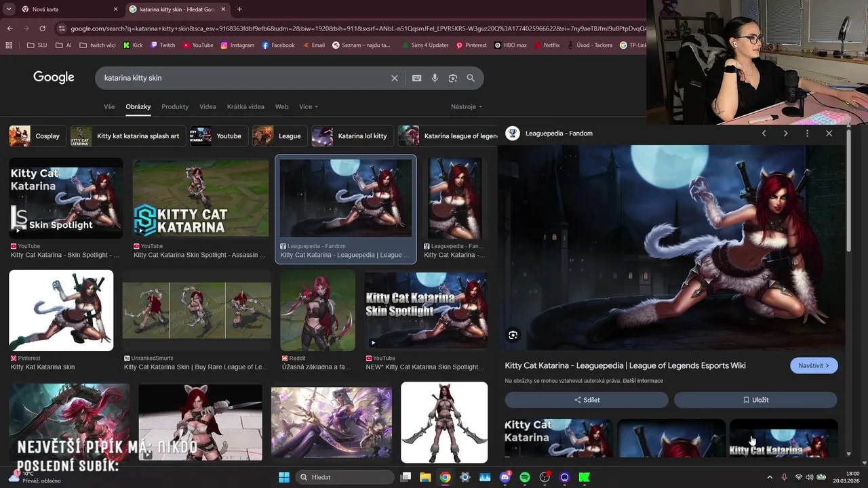Open preview panel three-dot options menu
Viewport: 868px width, 488px height.
coord(807,134)
